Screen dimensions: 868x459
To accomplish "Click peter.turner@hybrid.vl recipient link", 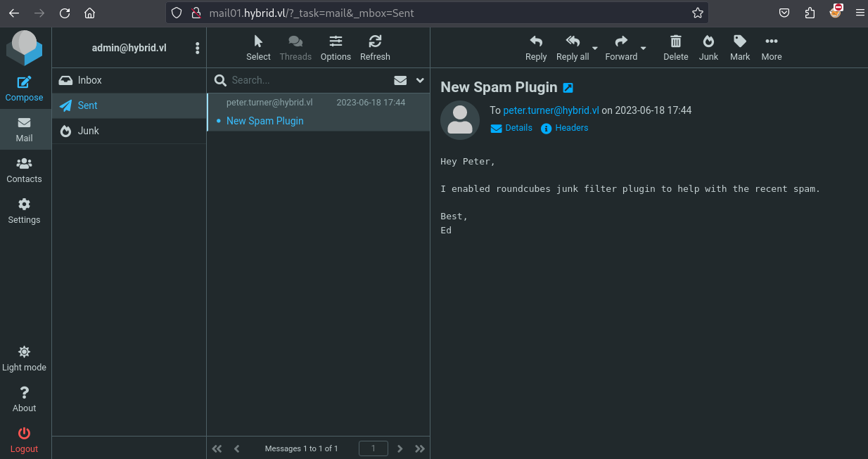I will click(x=551, y=110).
